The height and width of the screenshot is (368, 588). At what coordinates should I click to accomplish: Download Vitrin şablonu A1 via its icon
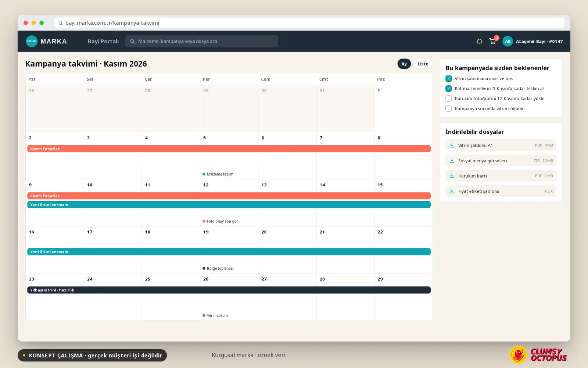click(452, 145)
